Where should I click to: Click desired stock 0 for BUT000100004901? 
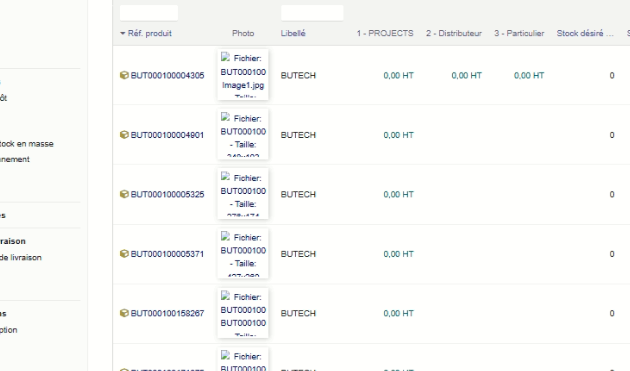(x=612, y=135)
